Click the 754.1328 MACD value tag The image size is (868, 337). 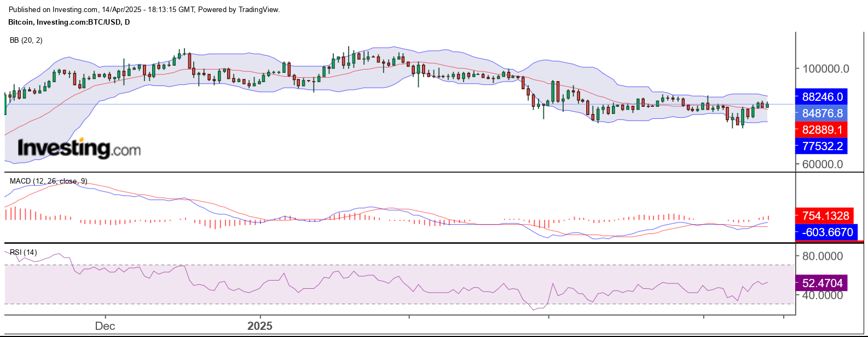point(825,216)
